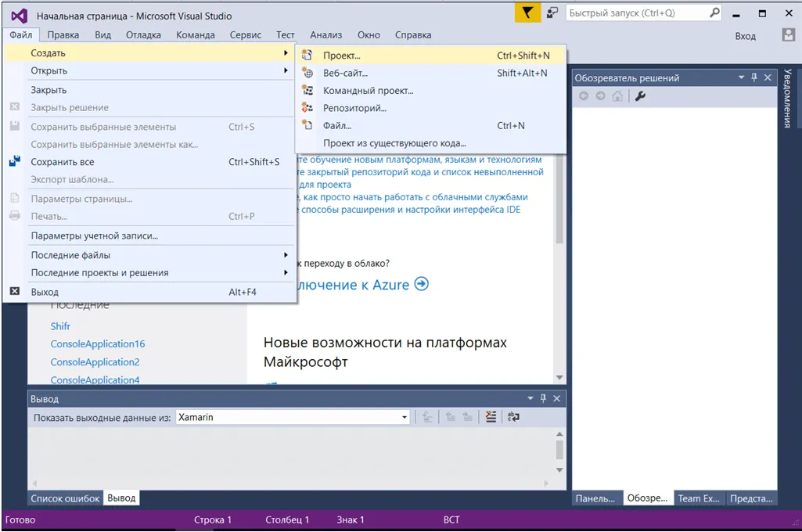Select Проект... in the Создать submenu
Screen dimensions: 802x532
[342, 56]
